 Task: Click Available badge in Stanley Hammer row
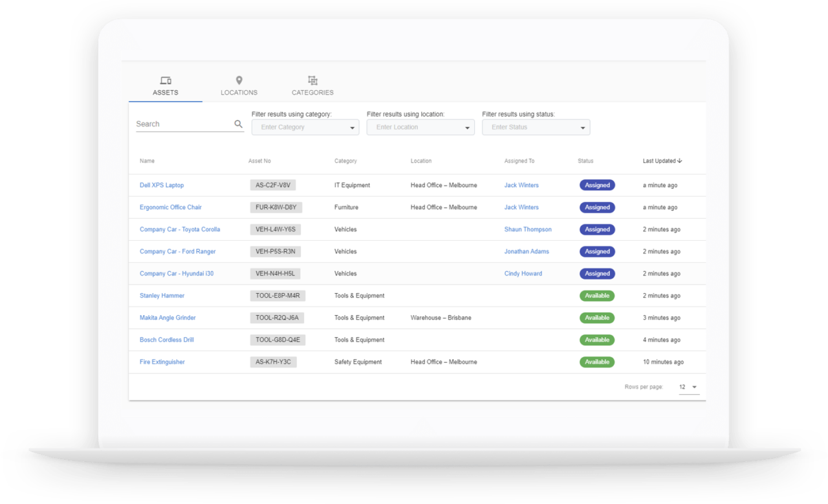(x=597, y=296)
